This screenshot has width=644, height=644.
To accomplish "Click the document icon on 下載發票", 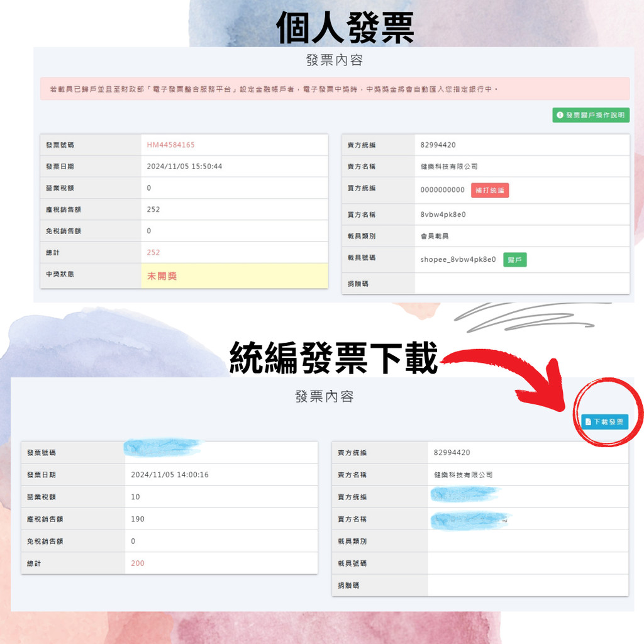I will [x=588, y=422].
